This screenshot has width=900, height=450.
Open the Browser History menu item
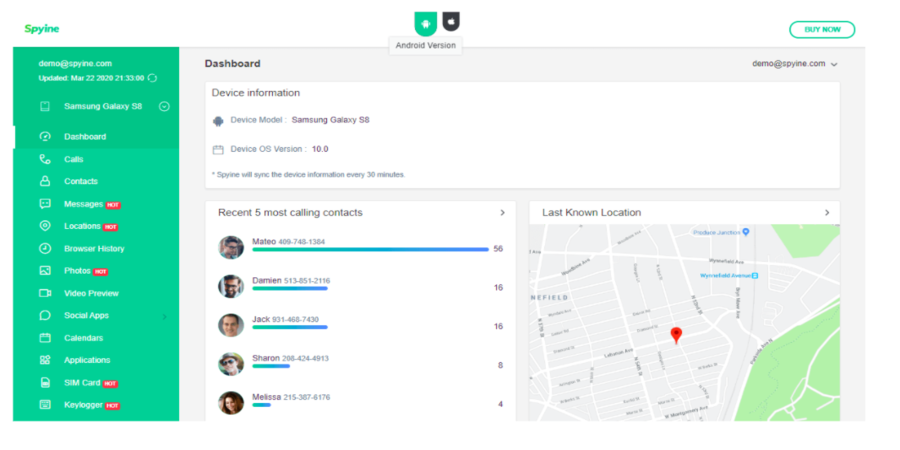[x=96, y=249]
